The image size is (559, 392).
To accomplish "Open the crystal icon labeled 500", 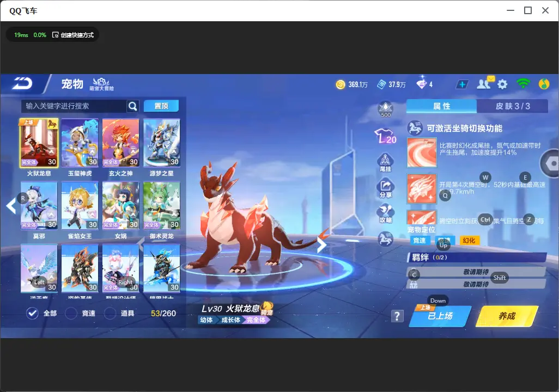I will 386,109.
